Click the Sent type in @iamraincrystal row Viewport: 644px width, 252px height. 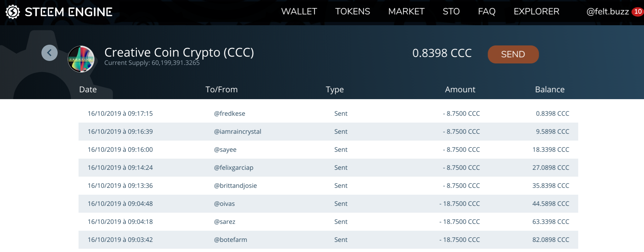point(341,132)
